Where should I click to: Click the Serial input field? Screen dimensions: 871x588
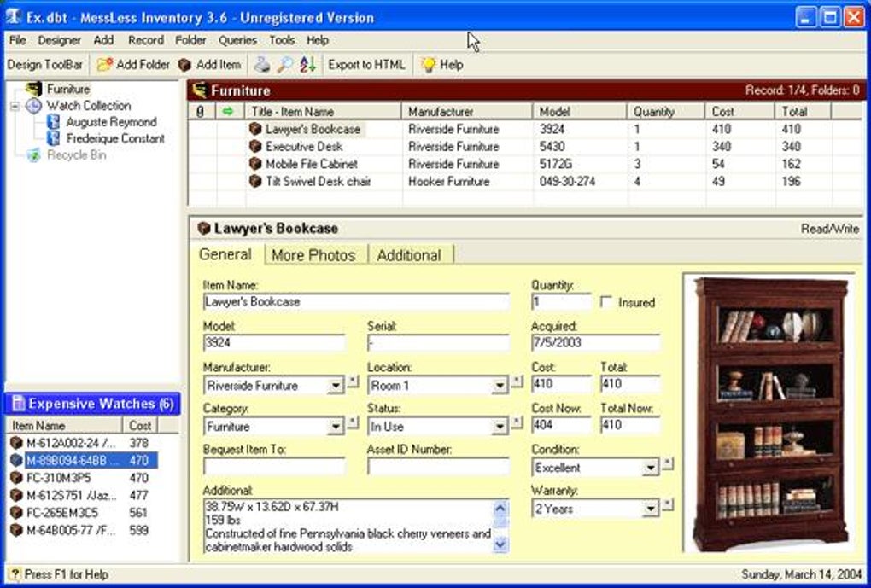pyautogui.click(x=438, y=343)
